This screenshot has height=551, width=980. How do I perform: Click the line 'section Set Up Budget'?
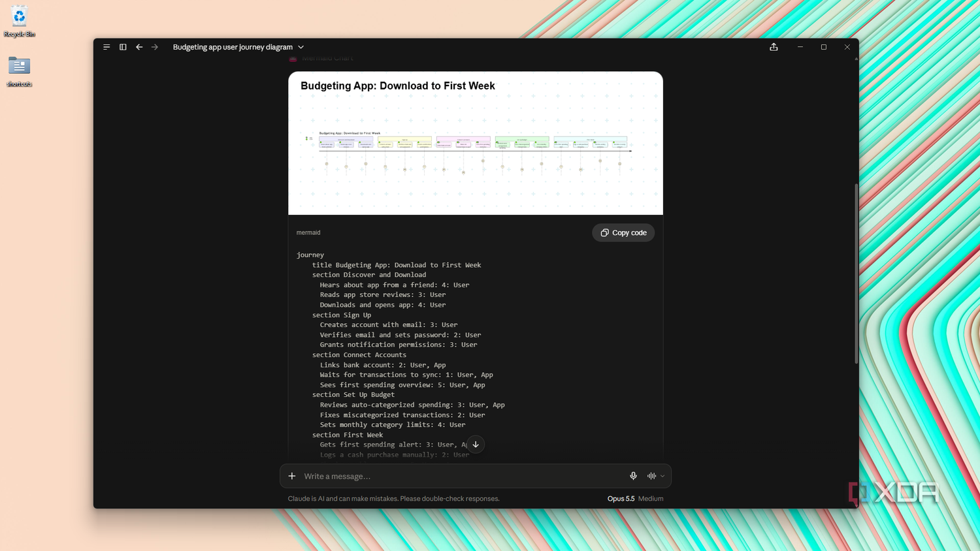(353, 394)
